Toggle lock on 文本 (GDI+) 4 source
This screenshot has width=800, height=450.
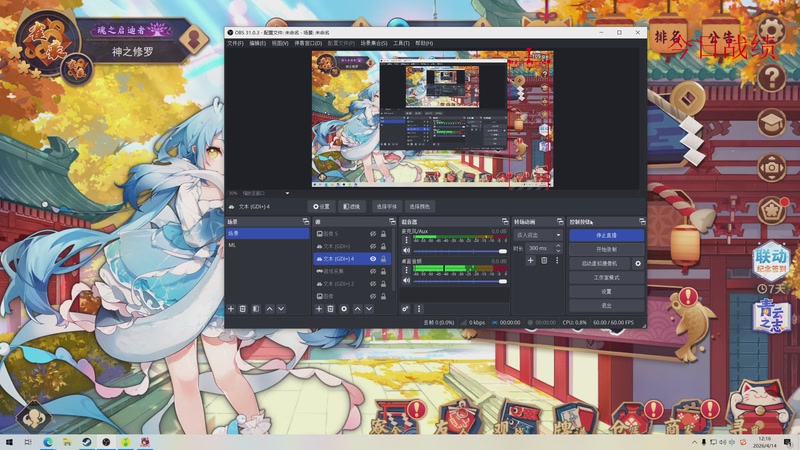click(x=383, y=259)
